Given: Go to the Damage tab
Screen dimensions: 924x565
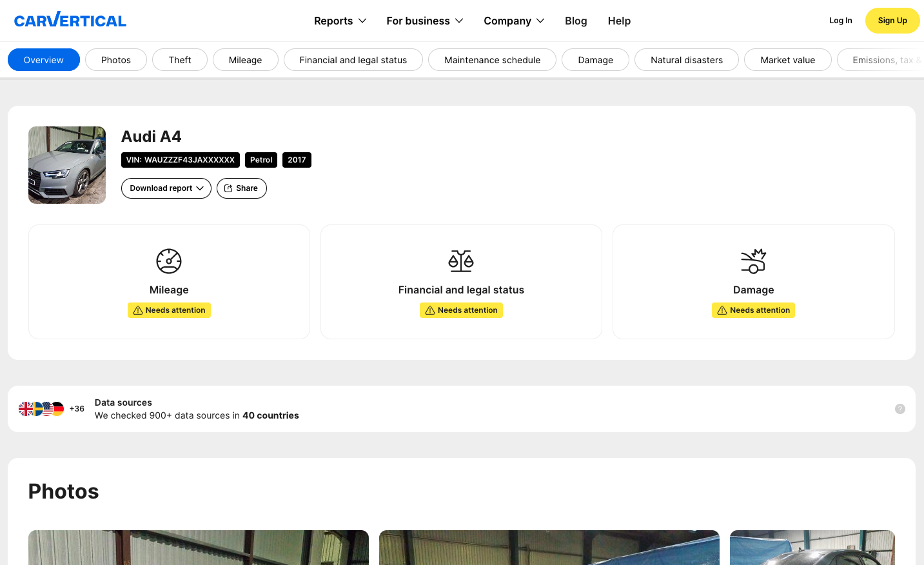Looking at the screenshot, I should coord(596,60).
